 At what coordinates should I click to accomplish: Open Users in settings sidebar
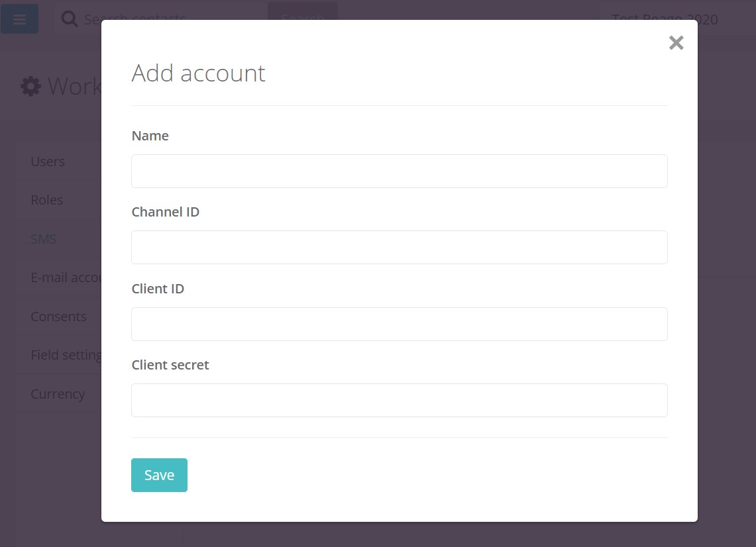point(48,162)
